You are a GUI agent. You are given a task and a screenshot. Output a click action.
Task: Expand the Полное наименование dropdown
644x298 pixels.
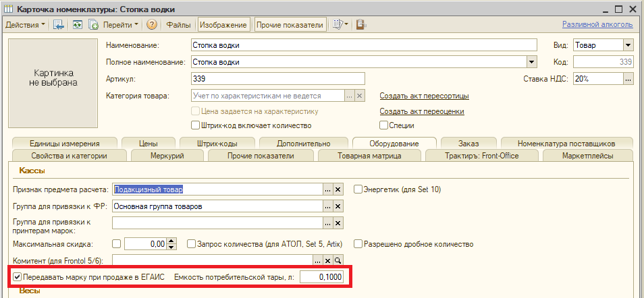point(531,62)
